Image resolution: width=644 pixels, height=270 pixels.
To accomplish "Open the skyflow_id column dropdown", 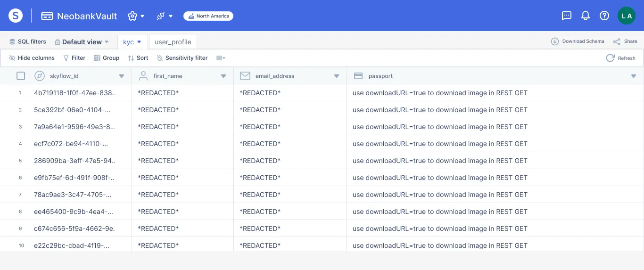I will tap(122, 76).
